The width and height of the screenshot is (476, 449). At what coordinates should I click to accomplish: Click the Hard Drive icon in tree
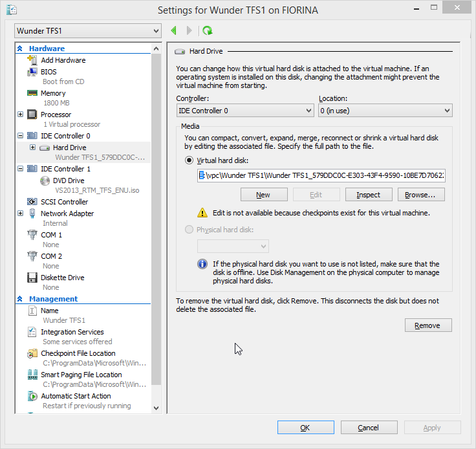pyautogui.click(x=45, y=148)
